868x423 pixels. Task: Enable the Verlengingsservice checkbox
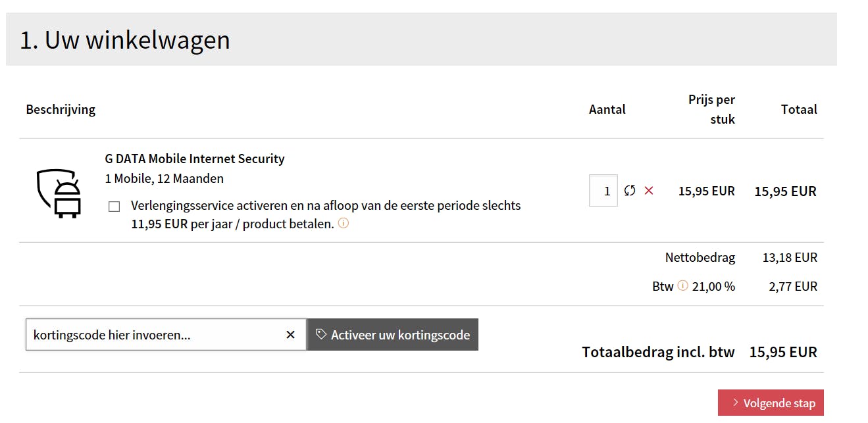(115, 207)
